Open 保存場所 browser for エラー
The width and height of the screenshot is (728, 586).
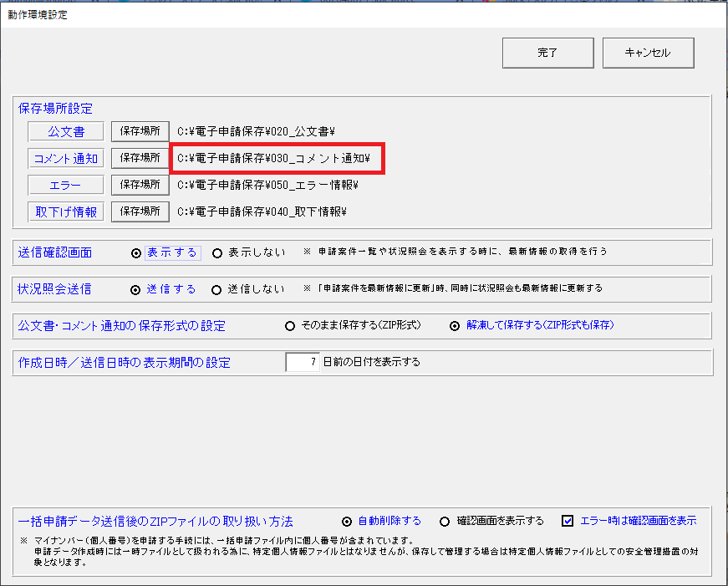point(140,185)
